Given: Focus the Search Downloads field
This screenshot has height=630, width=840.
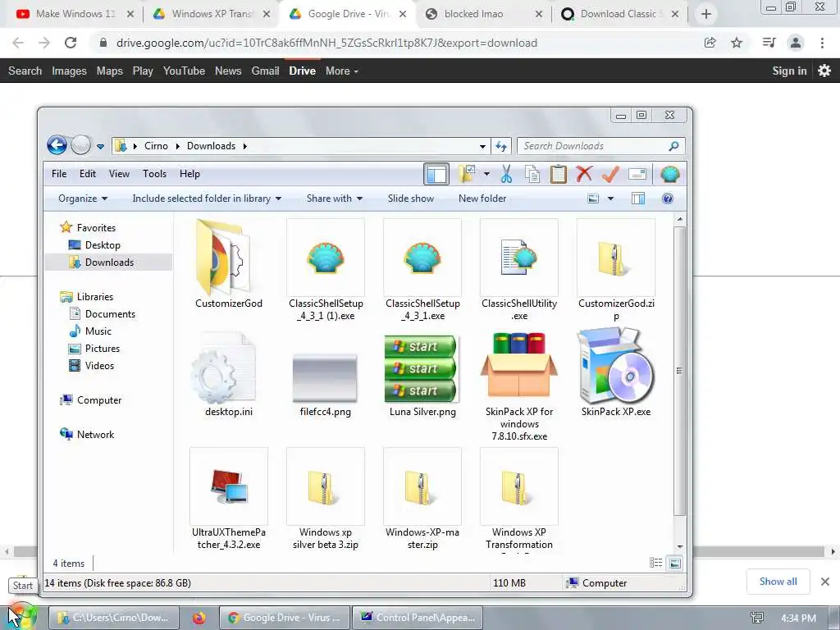Looking at the screenshot, I should tap(601, 146).
